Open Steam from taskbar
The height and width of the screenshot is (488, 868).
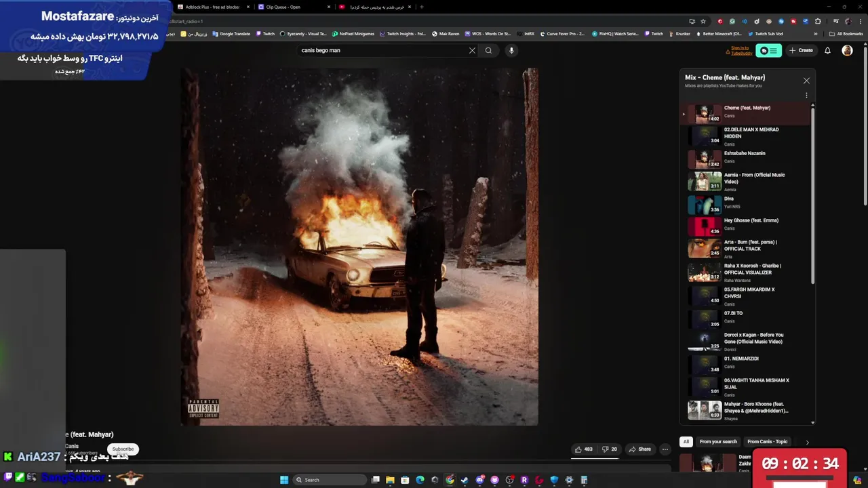[x=465, y=480]
